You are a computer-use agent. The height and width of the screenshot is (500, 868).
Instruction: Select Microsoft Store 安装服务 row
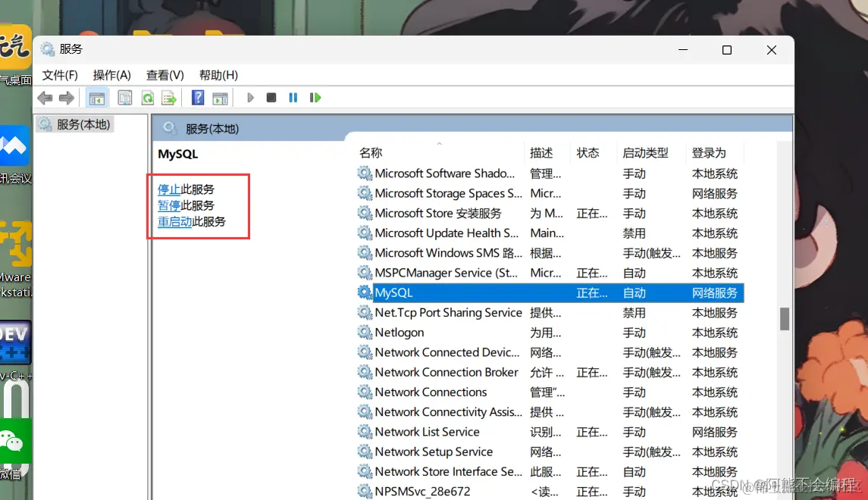550,214
